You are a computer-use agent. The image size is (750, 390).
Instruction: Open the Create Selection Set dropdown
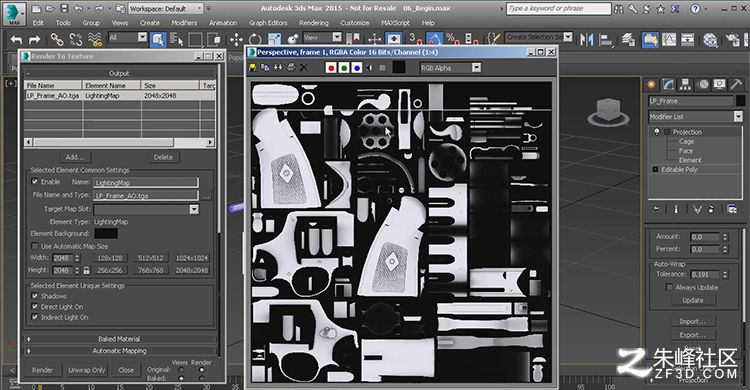tap(539, 37)
